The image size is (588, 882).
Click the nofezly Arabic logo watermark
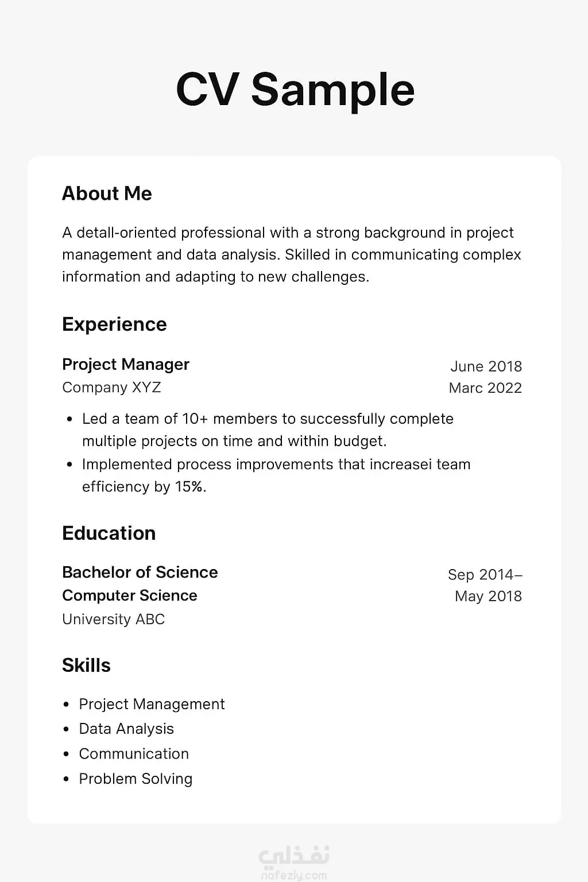[x=294, y=856]
